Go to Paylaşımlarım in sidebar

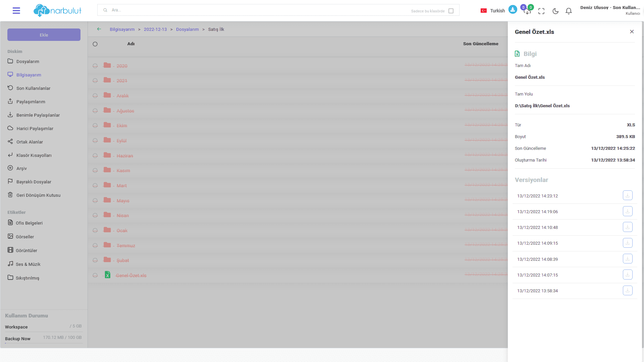click(x=31, y=102)
